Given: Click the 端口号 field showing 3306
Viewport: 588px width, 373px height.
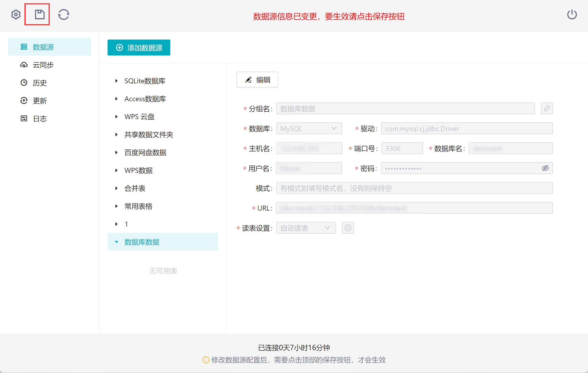Looking at the screenshot, I should click(x=402, y=148).
